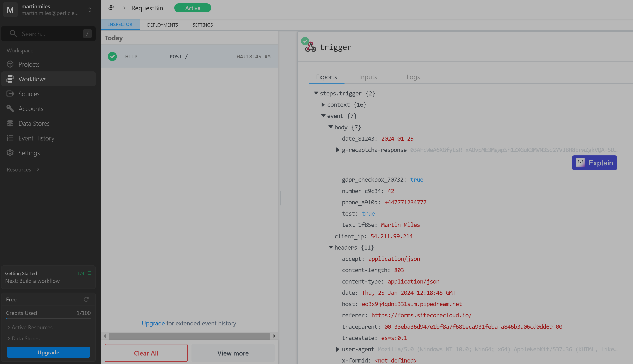
Task: Click the webhook trigger icon
Action: (310, 47)
